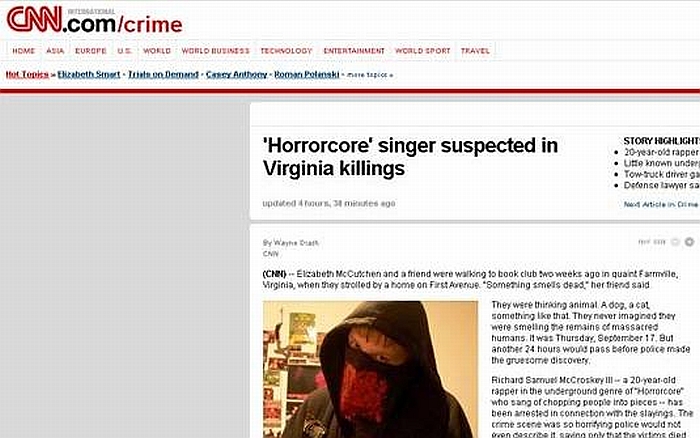Open the Elizabeth Smart hot topic
700x438 pixels.
(x=89, y=75)
